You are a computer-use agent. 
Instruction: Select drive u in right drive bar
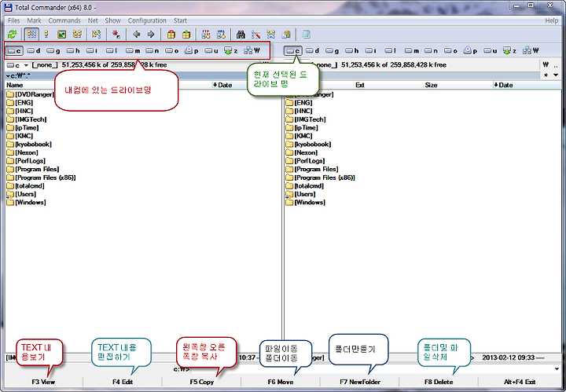[491, 51]
